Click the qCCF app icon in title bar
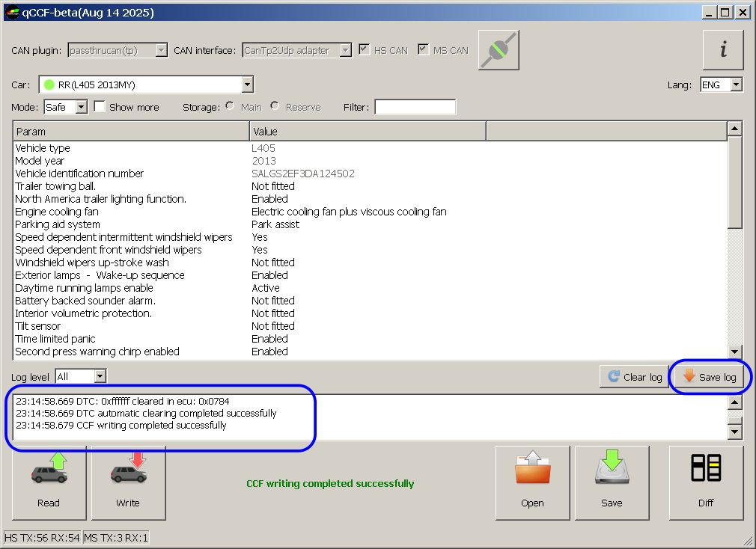This screenshot has height=549, width=756. [x=12, y=13]
